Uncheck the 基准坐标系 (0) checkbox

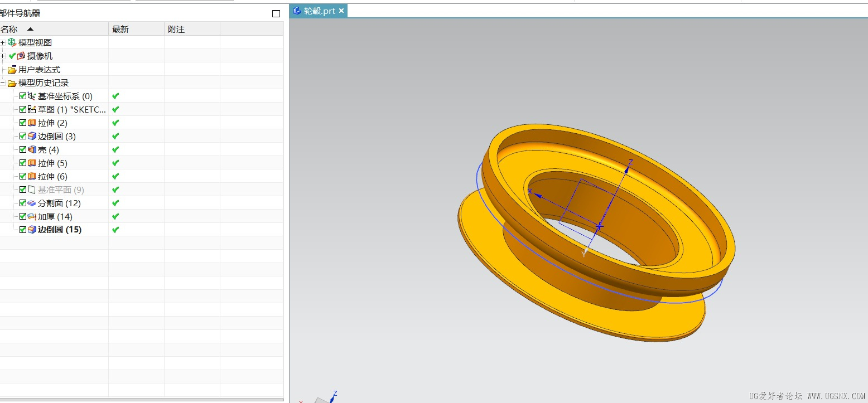click(x=23, y=96)
